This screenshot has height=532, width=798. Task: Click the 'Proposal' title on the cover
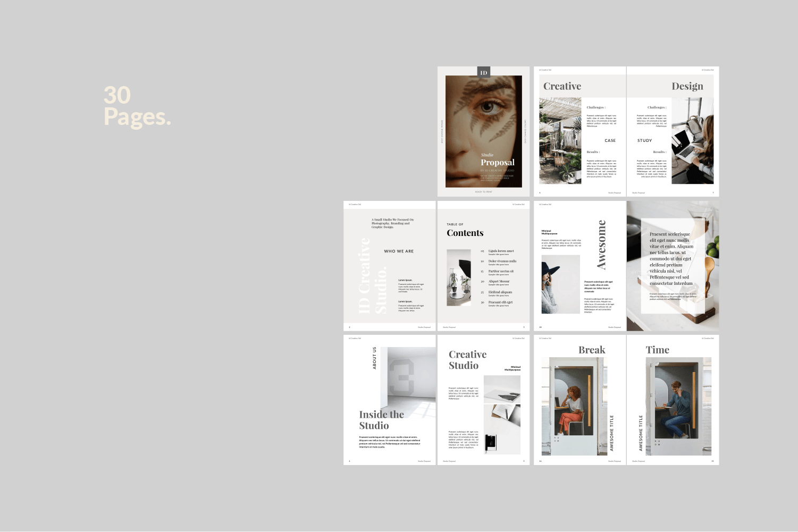point(498,163)
